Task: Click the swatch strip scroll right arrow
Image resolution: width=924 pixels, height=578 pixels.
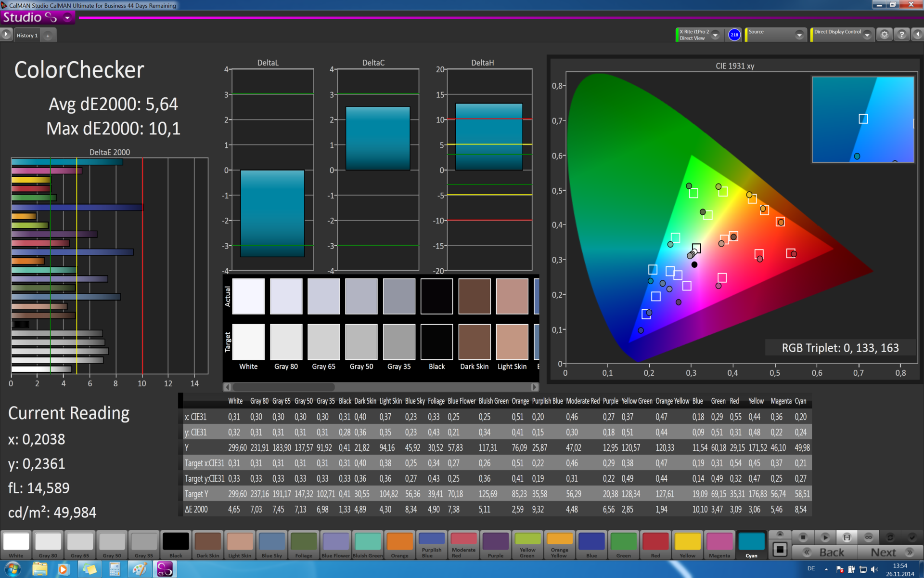Action: pos(534,387)
